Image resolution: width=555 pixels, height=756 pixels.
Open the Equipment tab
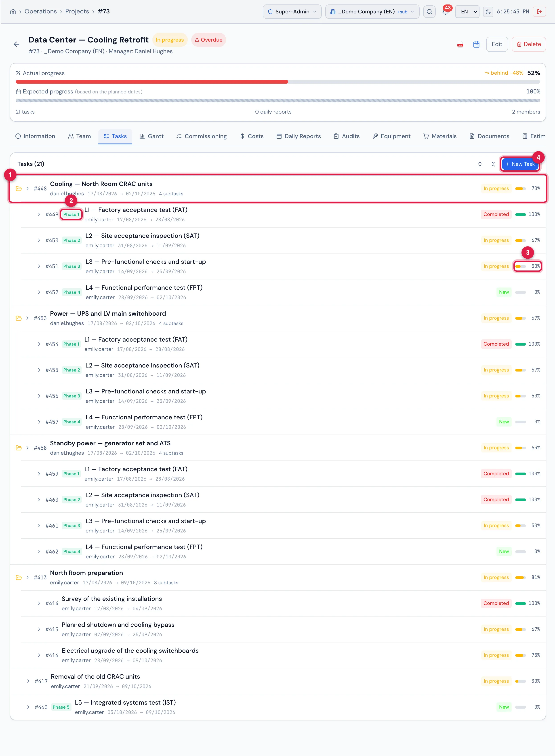pyautogui.click(x=391, y=136)
